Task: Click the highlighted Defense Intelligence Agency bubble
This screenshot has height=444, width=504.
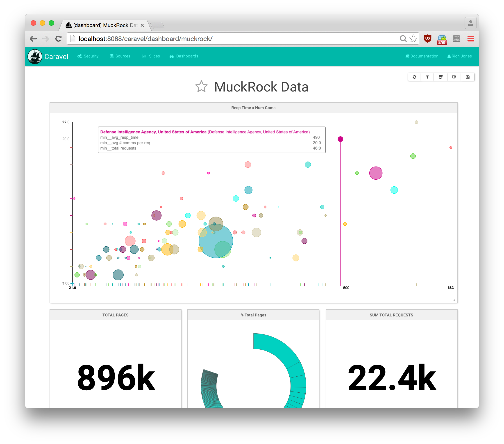Action: (x=340, y=139)
